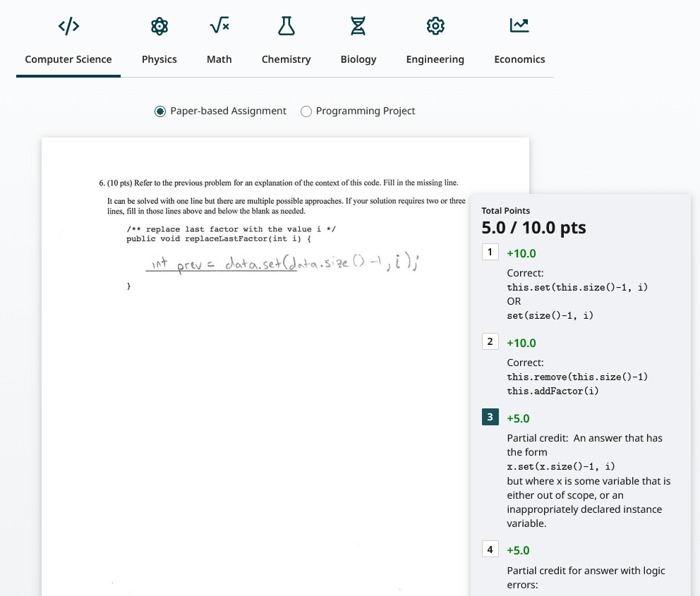This screenshot has height=596, width=700.
Task: Apply rubric item 2 remove/addFactor solution
Action: (490, 342)
